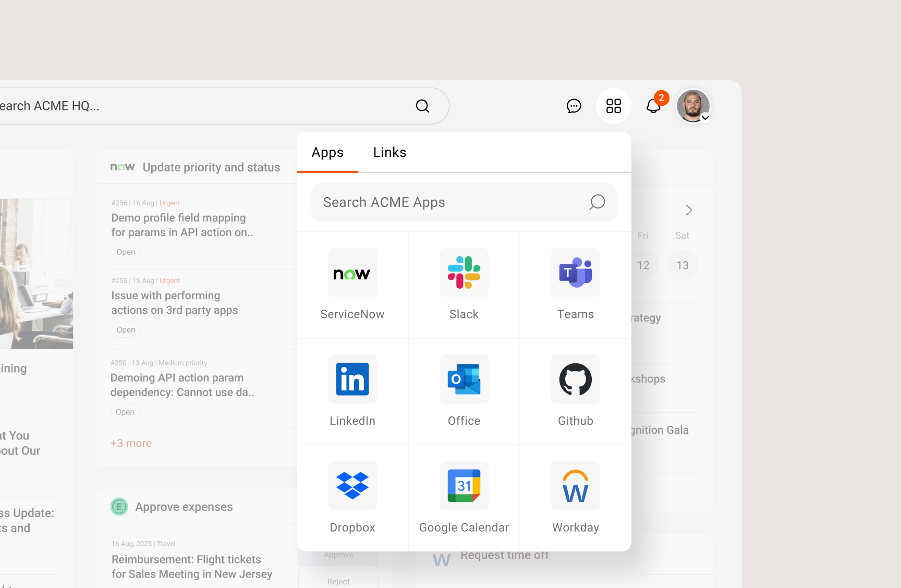901x588 pixels.
Task: Go to next week in calendar
Action: pyautogui.click(x=689, y=210)
